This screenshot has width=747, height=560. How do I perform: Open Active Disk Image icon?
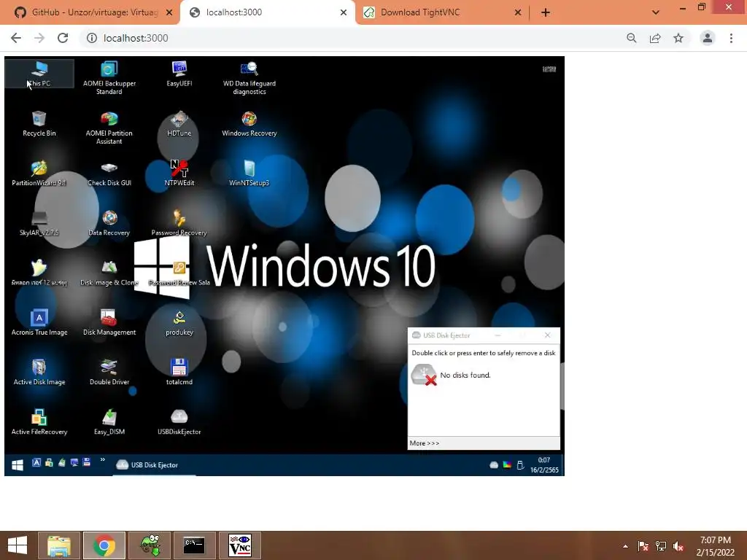39,373
